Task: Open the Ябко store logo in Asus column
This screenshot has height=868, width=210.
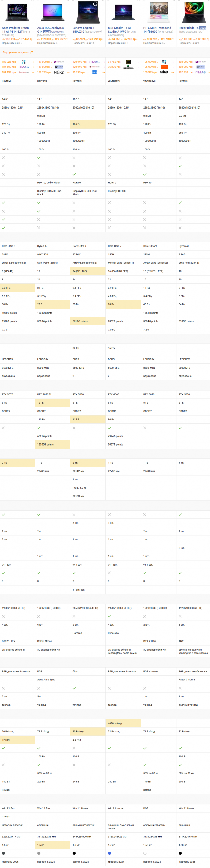Action: pos(59,72)
